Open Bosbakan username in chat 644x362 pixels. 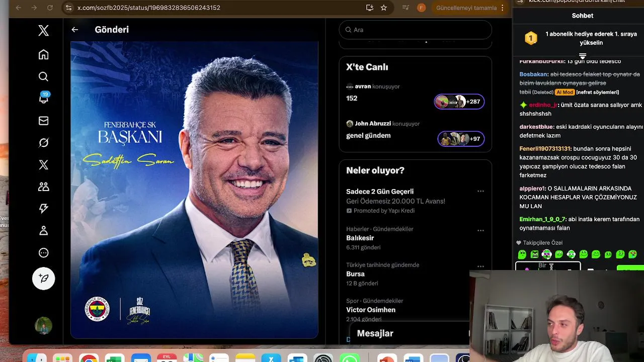[533, 74]
